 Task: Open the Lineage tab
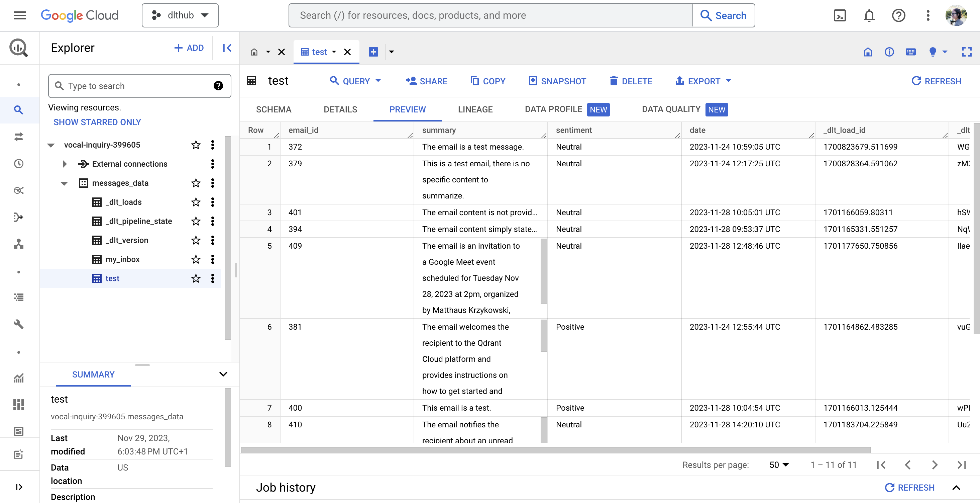[x=475, y=109]
